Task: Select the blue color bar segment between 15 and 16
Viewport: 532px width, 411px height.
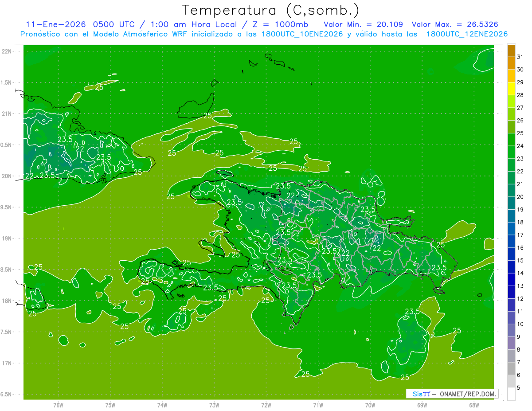Action: click(x=511, y=254)
